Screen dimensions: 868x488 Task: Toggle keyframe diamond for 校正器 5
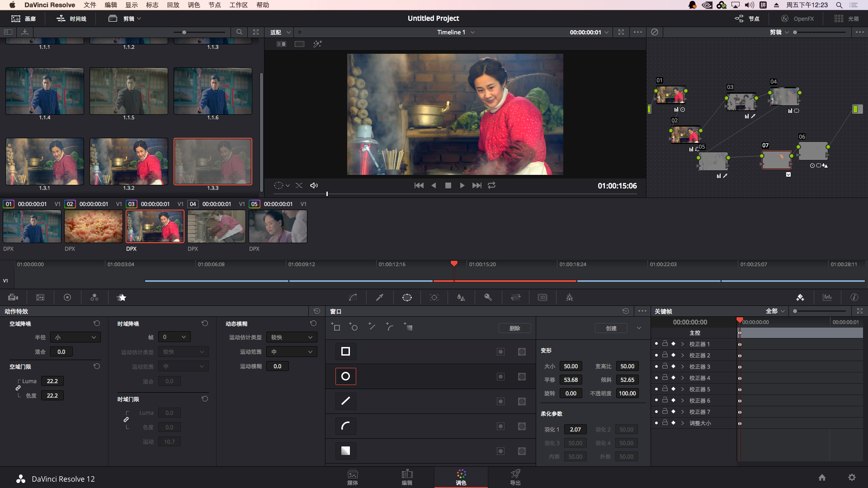click(673, 389)
